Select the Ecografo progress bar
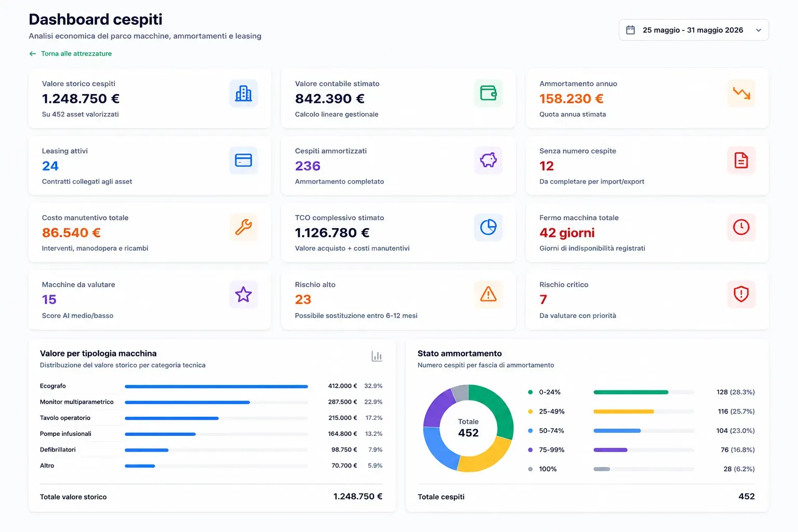Image resolution: width=798 pixels, height=532 pixels. (x=216, y=387)
